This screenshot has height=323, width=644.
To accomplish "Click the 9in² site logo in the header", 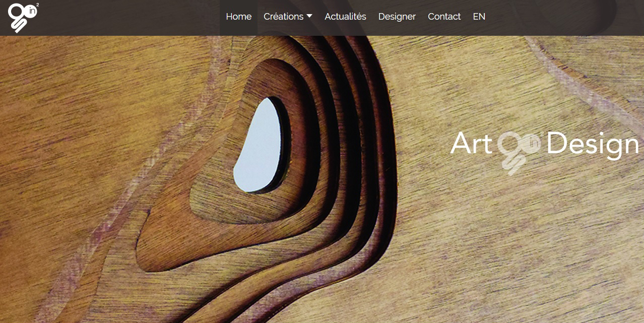I will coord(23,17).
